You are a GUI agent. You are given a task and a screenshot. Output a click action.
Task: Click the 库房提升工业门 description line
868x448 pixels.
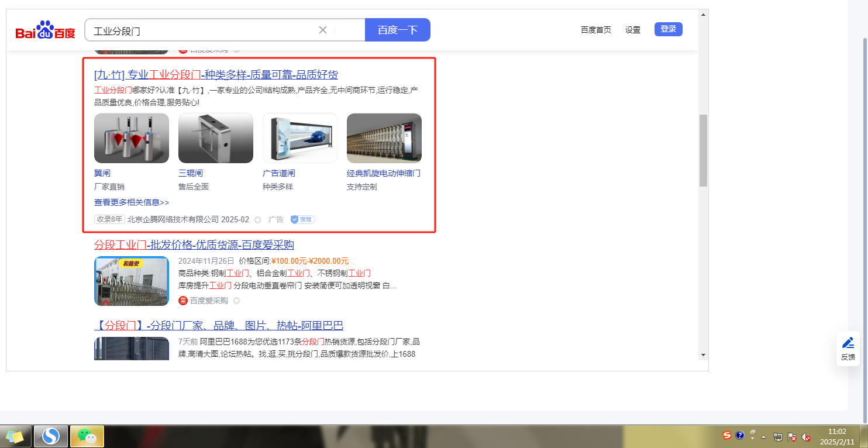(x=287, y=285)
